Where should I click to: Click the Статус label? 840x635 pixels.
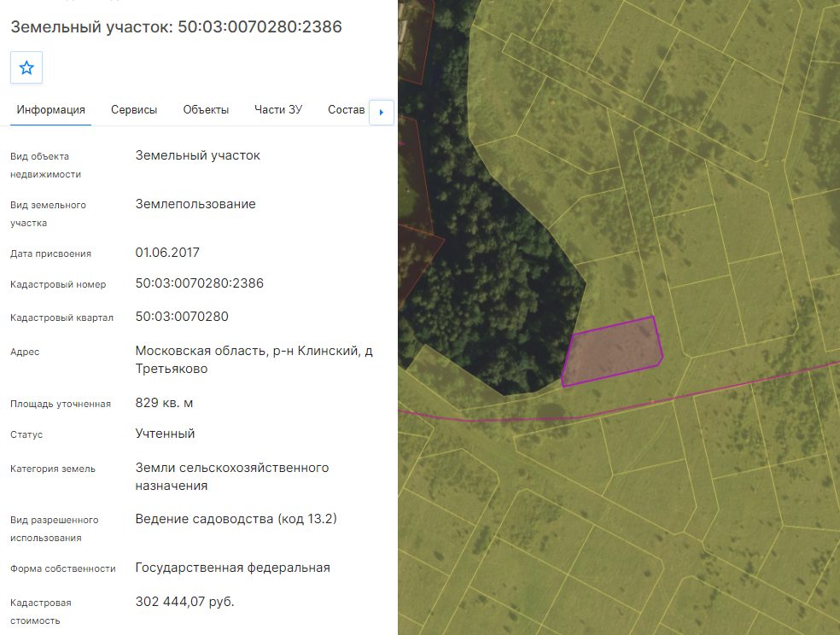pyautogui.click(x=26, y=434)
